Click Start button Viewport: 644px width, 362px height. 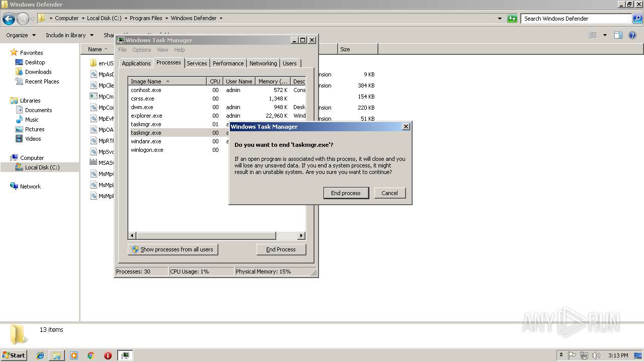(x=14, y=355)
